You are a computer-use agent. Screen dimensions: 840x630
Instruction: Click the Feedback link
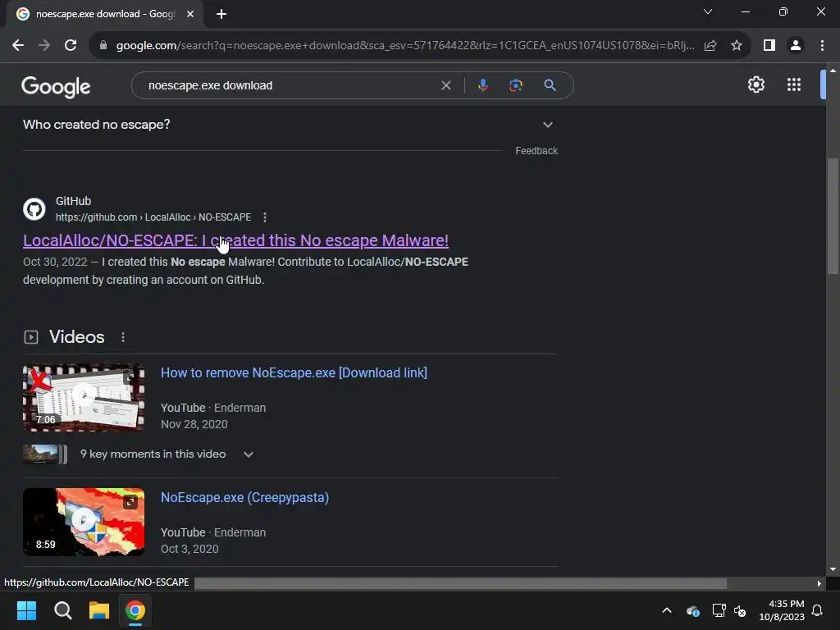click(536, 151)
